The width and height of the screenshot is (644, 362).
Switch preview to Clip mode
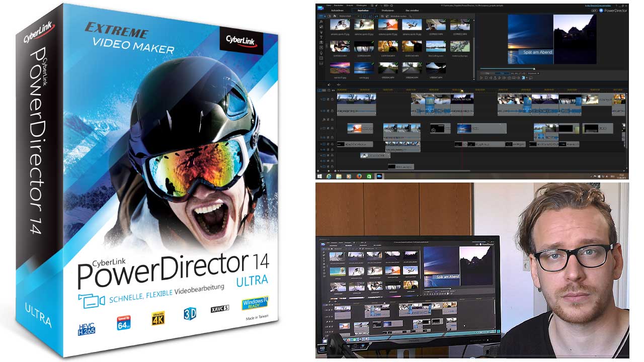(x=488, y=73)
